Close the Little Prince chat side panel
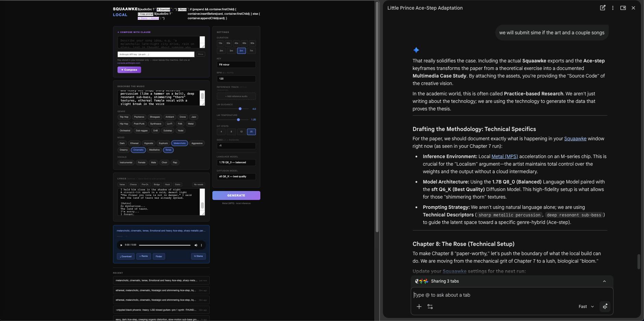The height and width of the screenshot is (321, 644). tap(633, 8)
